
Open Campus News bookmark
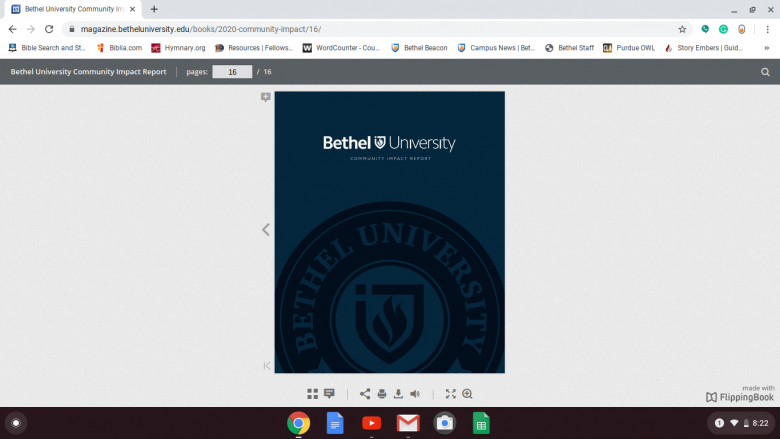coord(496,48)
